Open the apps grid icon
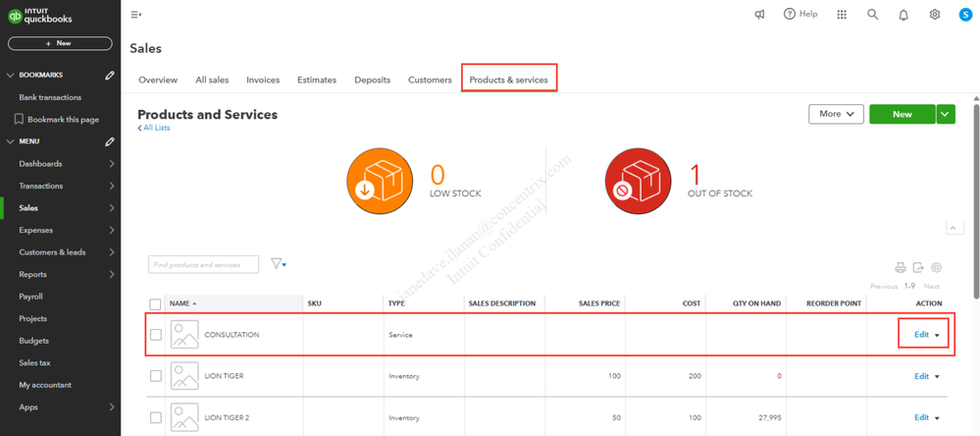Screen dimensions: 980x436 (x=842, y=15)
